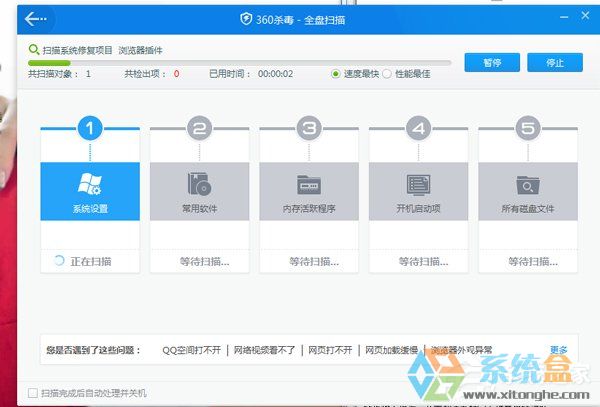Screen dimensions: 600x407
Task: Click step number 3 circle
Action: [309, 128]
